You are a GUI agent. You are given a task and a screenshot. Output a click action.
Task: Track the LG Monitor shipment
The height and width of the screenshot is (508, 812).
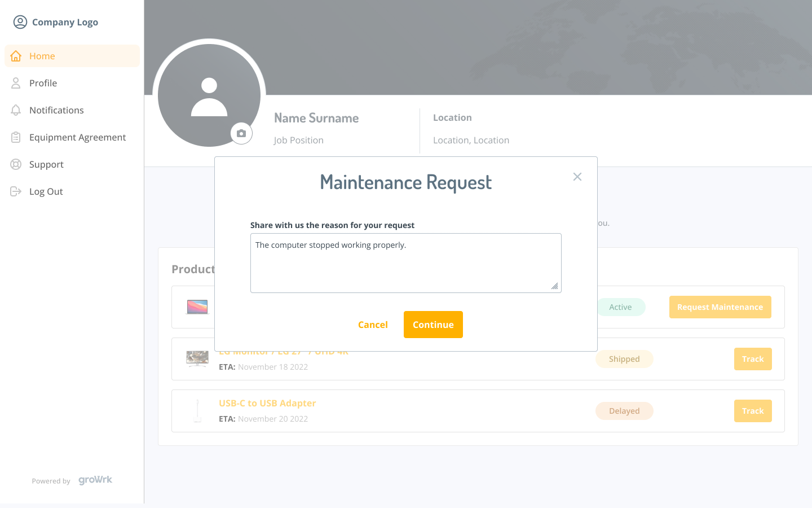pyautogui.click(x=753, y=358)
